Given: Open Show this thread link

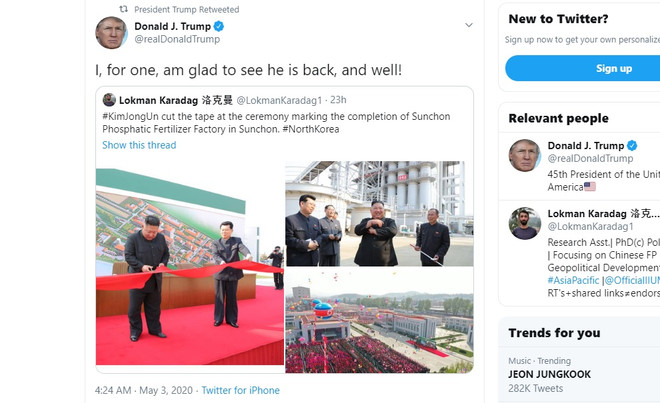Looking at the screenshot, I should coord(139,145).
